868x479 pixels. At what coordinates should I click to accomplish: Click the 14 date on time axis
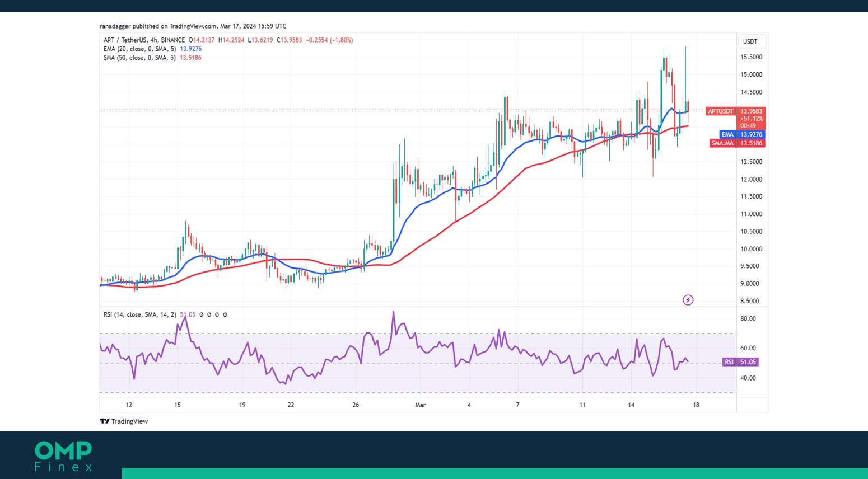tap(631, 405)
